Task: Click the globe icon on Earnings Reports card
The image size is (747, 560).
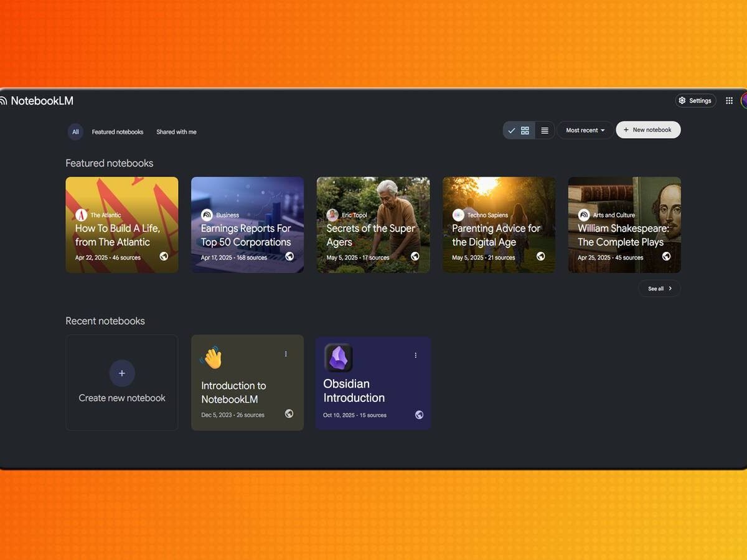Action: click(x=289, y=256)
